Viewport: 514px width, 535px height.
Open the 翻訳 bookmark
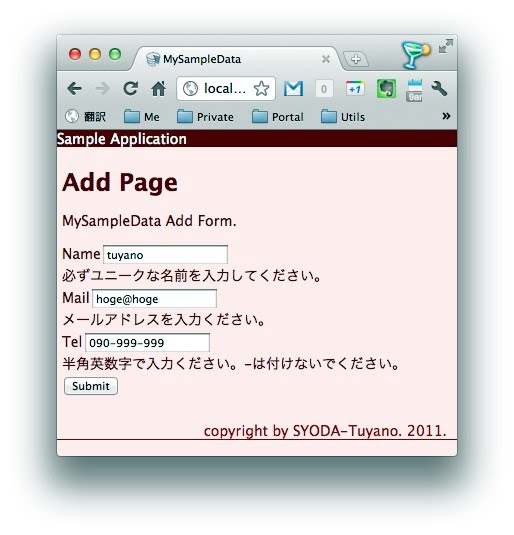[x=85, y=117]
